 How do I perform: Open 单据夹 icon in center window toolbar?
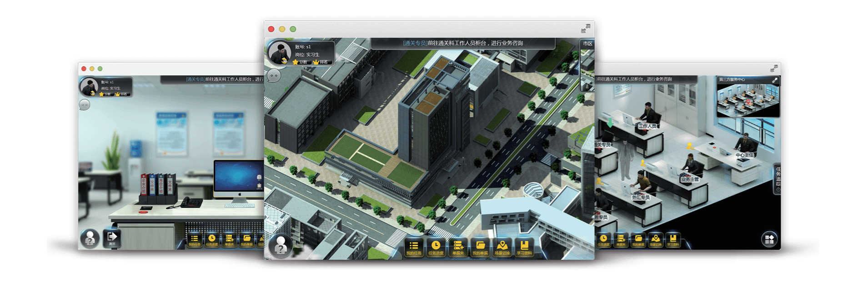(458, 247)
